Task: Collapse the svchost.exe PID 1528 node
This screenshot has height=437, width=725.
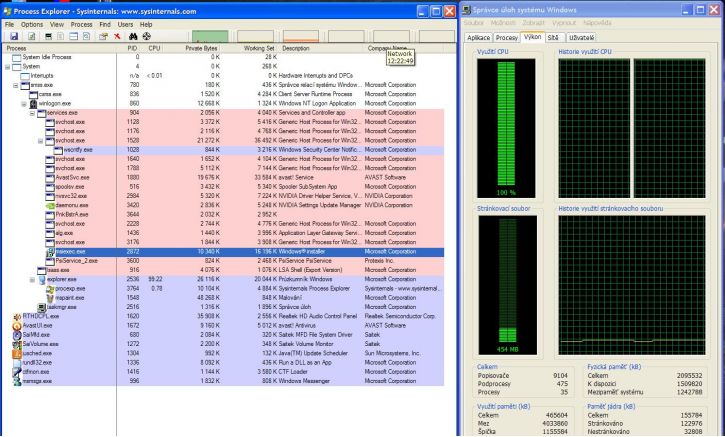Action: click(41, 141)
